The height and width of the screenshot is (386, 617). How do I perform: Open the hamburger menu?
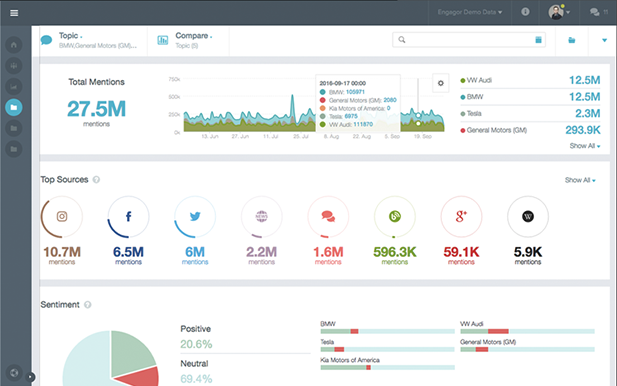[x=14, y=13]
